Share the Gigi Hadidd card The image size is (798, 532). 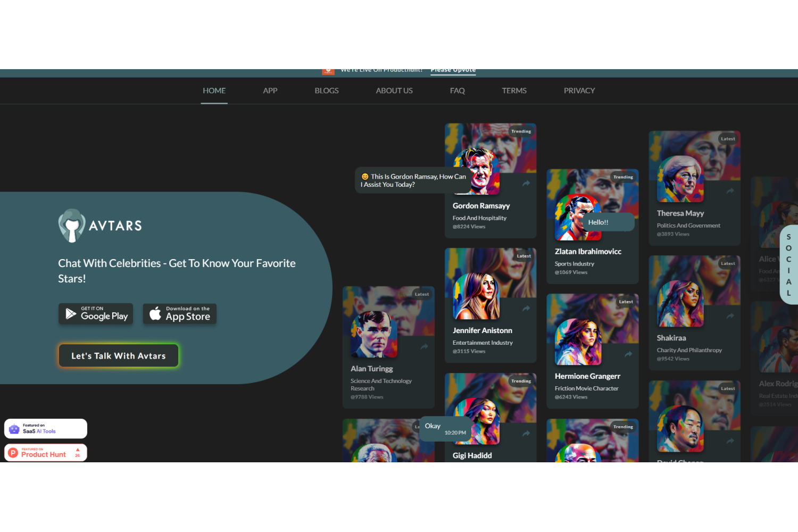[x=526, y=434]
